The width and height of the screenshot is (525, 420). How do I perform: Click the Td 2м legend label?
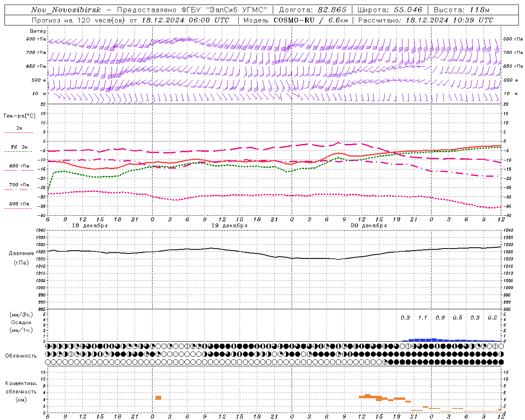pos(19,147)
